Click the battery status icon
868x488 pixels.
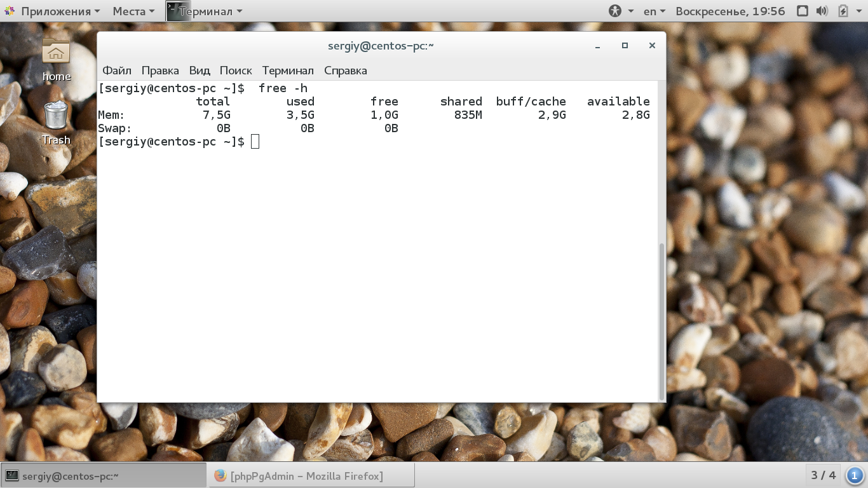point(843,11)
